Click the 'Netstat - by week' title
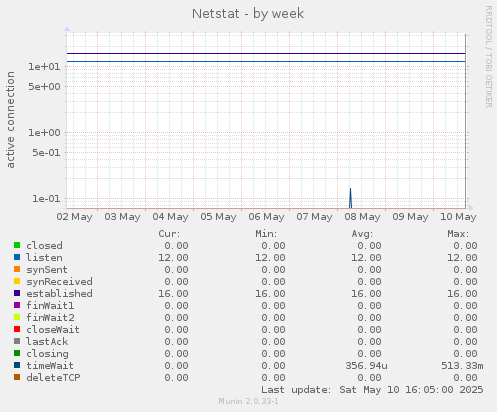Screen dimensions: 497x412 click(248, 14)
